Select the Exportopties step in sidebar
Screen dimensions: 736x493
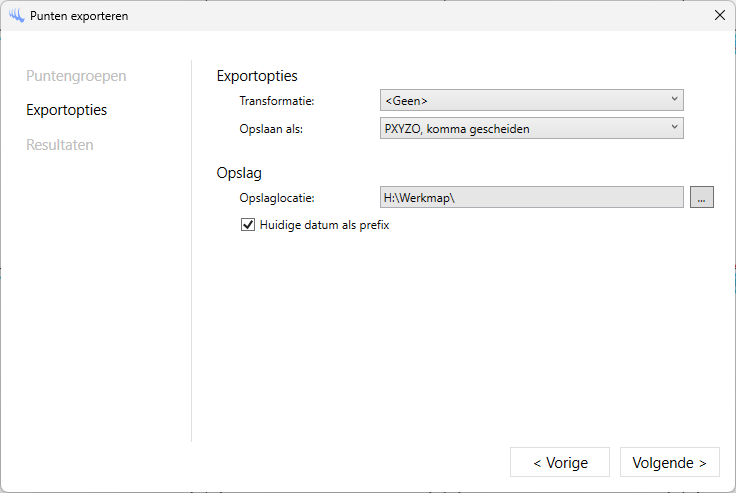click(67, 110)
